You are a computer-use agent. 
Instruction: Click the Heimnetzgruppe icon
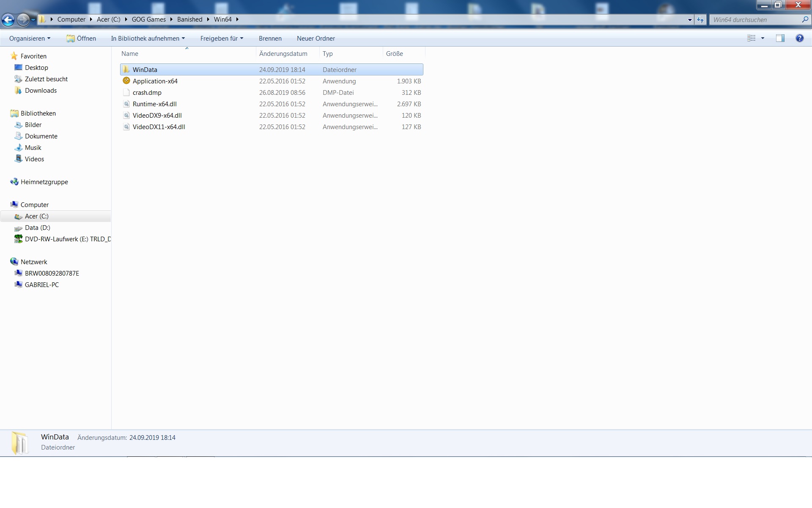[x=14, y=182]
